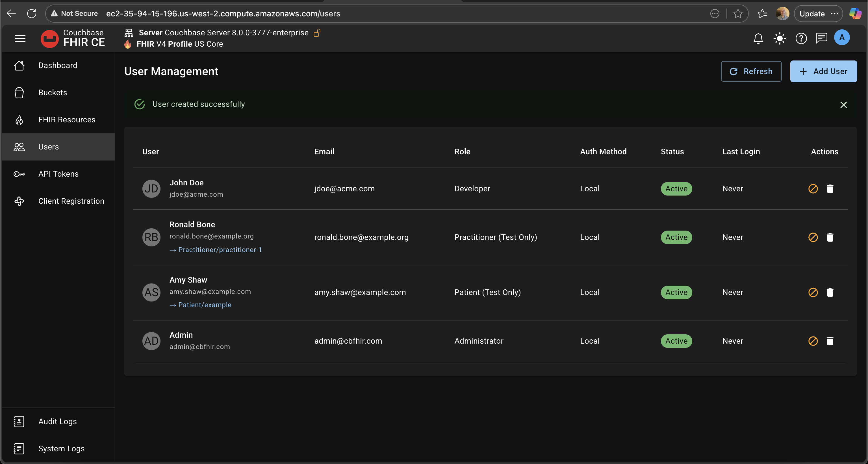The width and height of the screenshot is (868, 464).
Task: Delete the Admin user with trash icon
Action: (830, 341)
